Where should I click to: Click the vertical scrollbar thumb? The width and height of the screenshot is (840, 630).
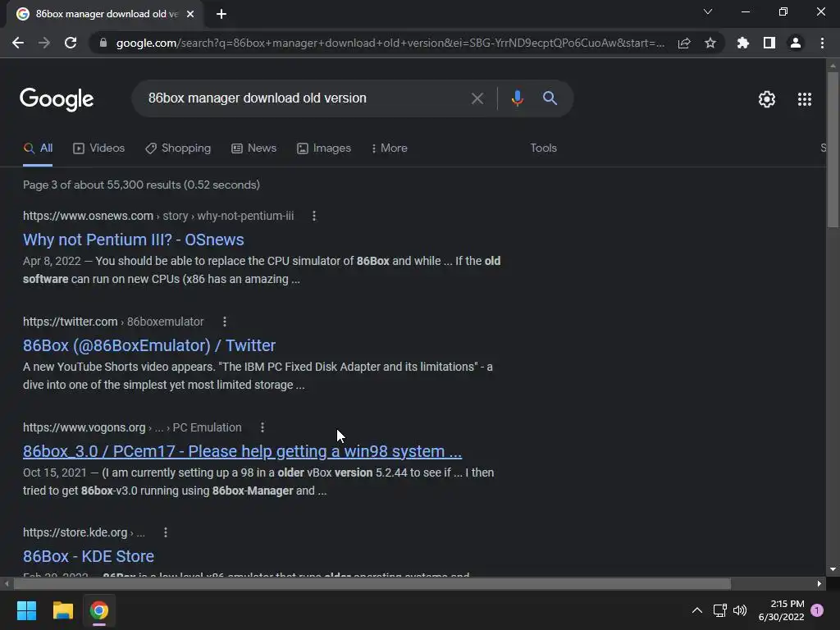pos(833,150)
